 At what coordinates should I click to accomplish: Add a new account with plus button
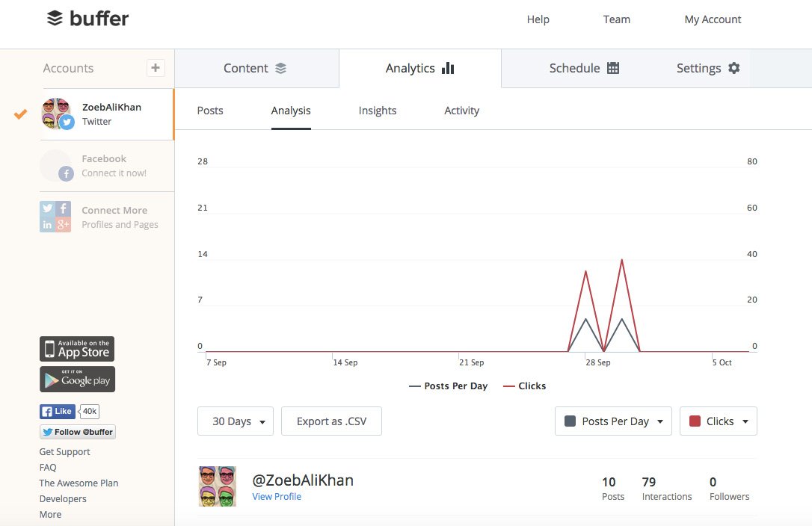(156, 68)
